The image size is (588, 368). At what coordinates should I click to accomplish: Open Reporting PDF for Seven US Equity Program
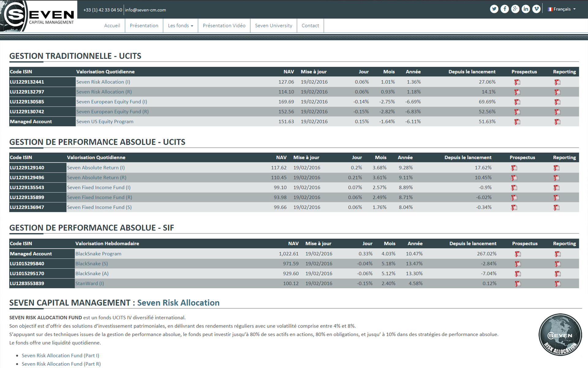click(557, 122)
